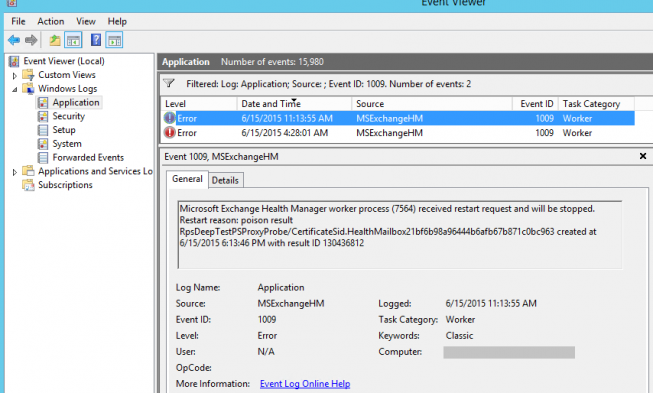Sort by the Event ID column header
This screenshot has height=393, width=653.
536,104
